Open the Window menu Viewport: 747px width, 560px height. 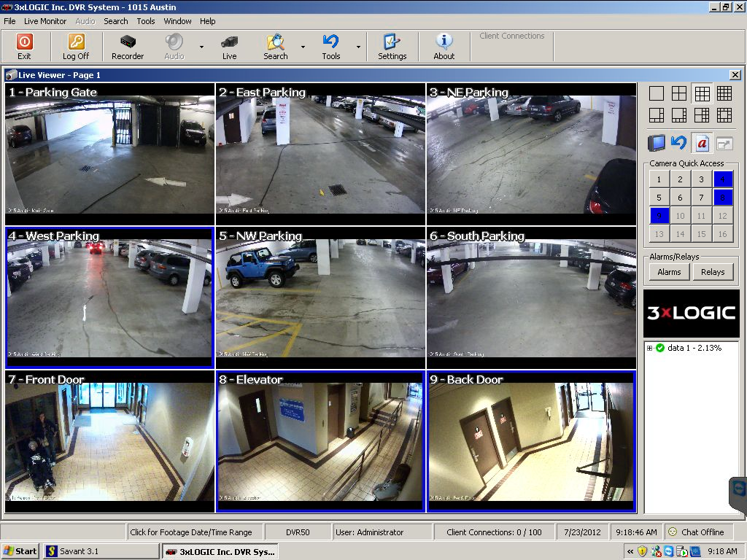coord(177,21)
